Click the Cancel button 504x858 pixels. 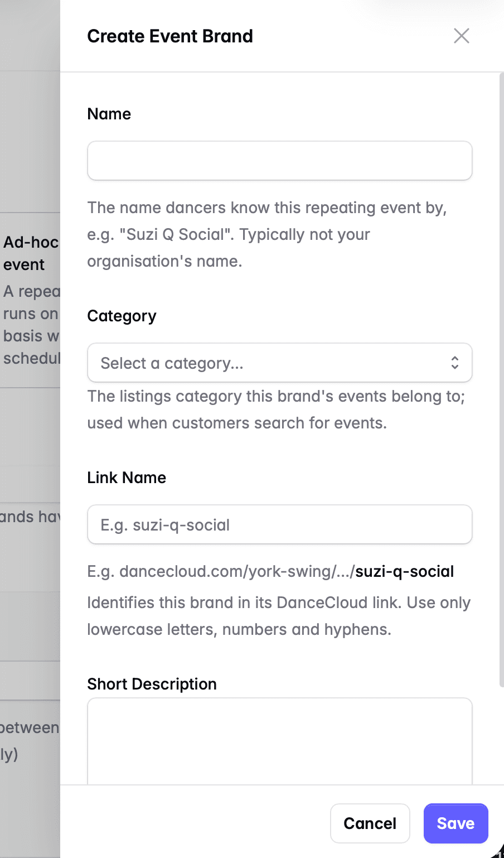(370, 823)
